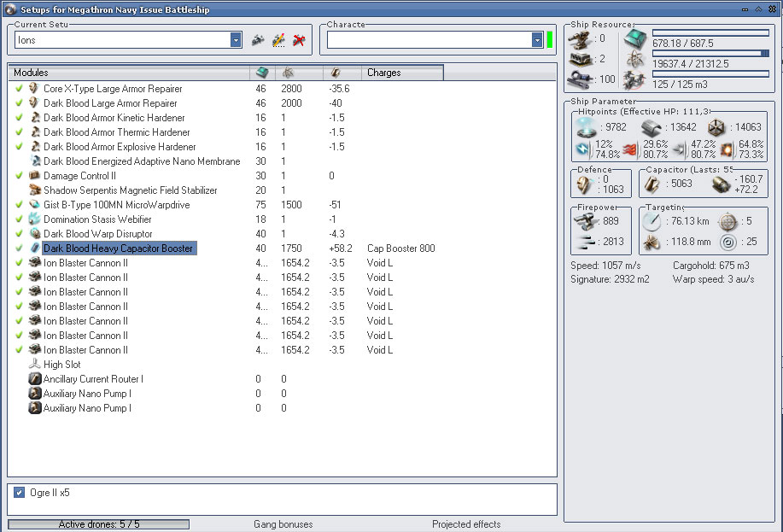Click inside the empty Character field
Image resolution: width=783 pixels, height=532 pixels.
tap(429, 40)
